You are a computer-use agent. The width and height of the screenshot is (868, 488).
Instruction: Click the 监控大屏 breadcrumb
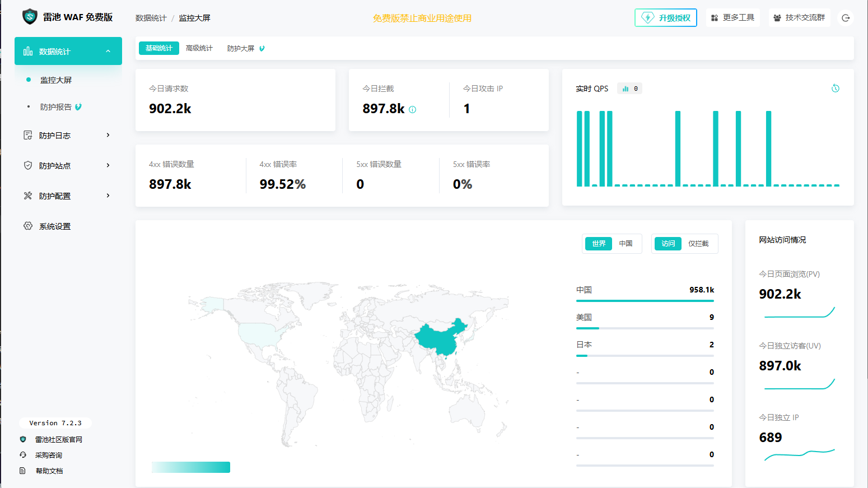click(x=195, y=18)
